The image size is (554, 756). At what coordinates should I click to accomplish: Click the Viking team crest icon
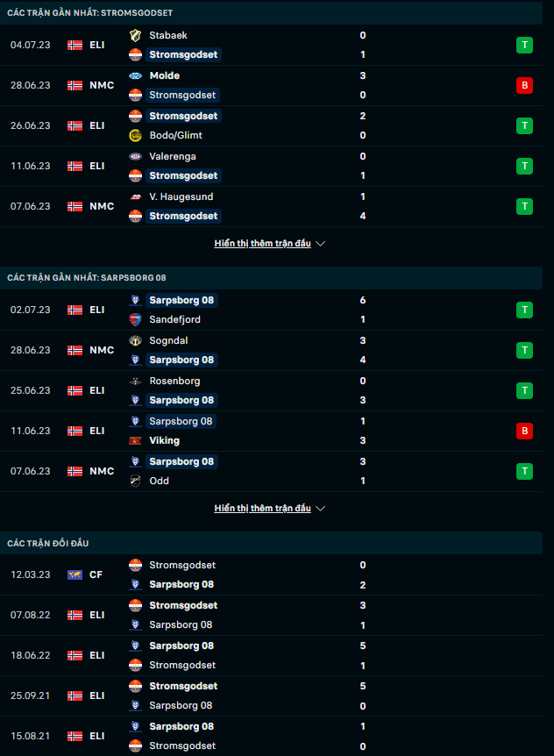(x=135, y=440)
